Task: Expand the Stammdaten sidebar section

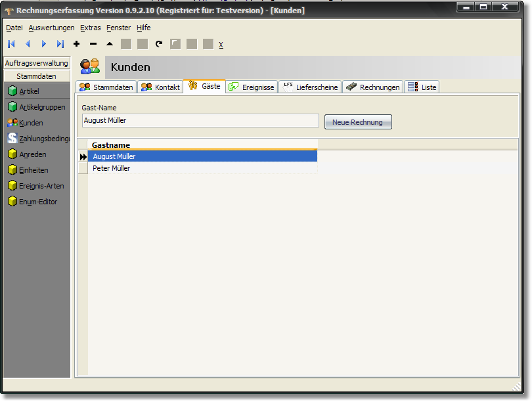Action: pos(37,76)
